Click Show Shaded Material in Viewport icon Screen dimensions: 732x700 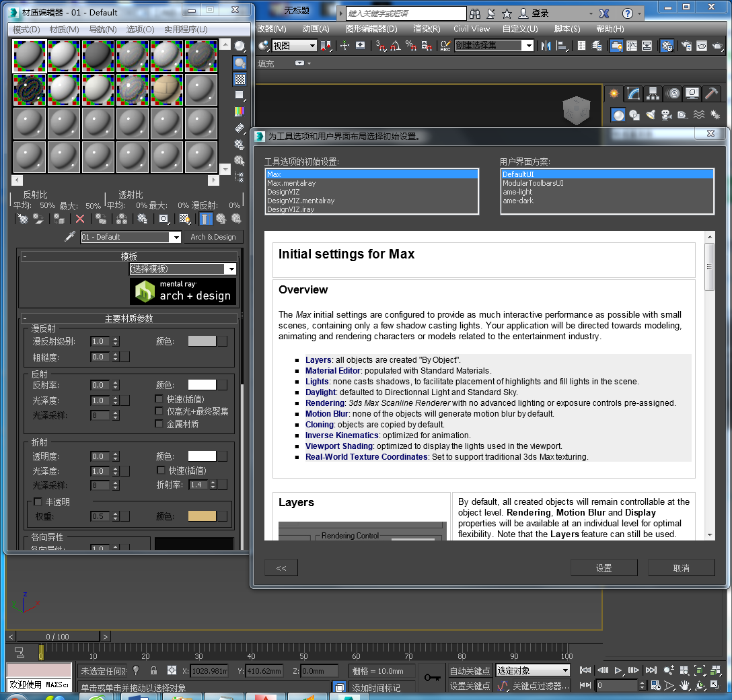click(184, 219)
